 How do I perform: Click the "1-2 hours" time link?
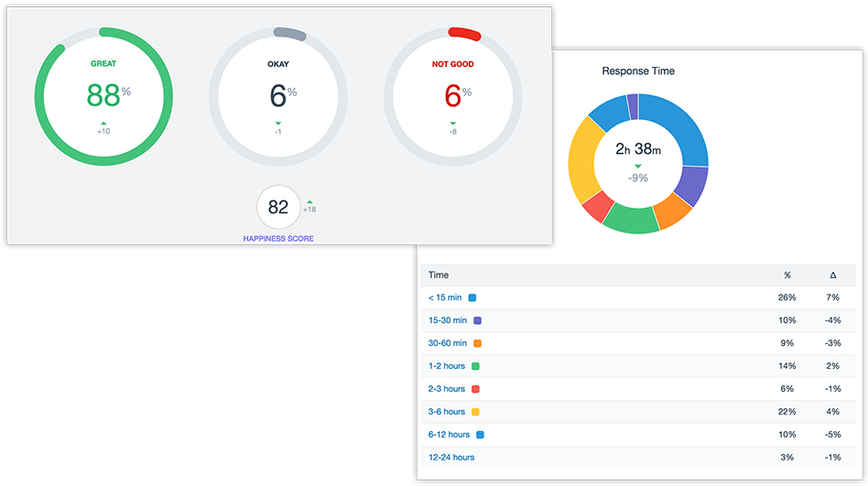[446, 366]
